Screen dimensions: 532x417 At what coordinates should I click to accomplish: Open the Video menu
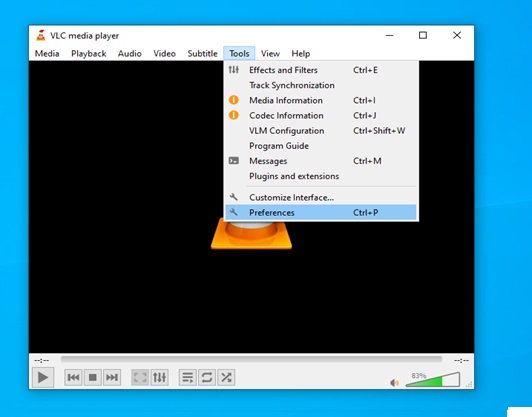pos(165,54)
